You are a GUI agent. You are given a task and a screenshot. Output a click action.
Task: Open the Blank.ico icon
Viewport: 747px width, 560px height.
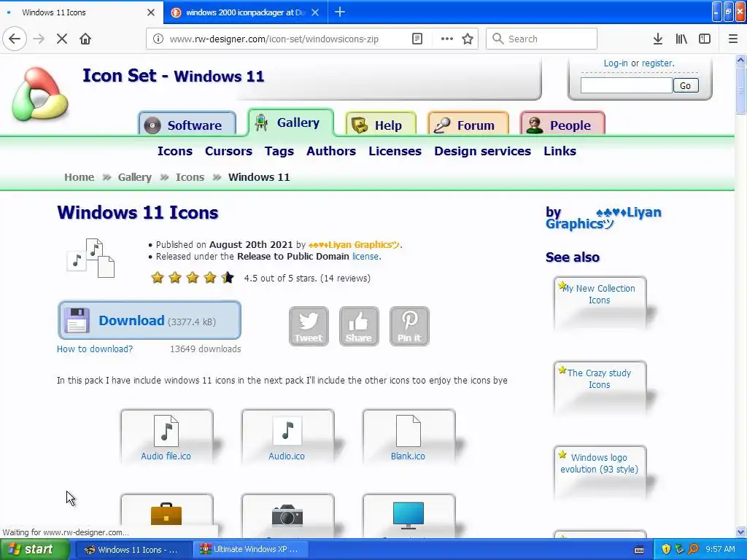pos(409,437)
